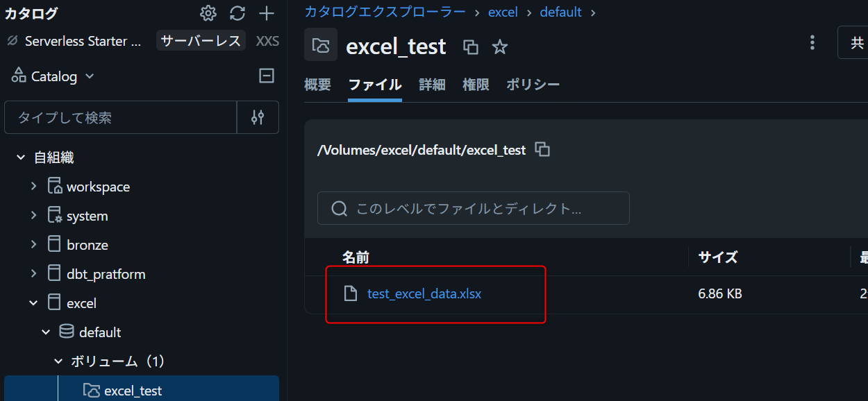
Task: Open catalog settings gear icon
Action: tap(208, 13)
